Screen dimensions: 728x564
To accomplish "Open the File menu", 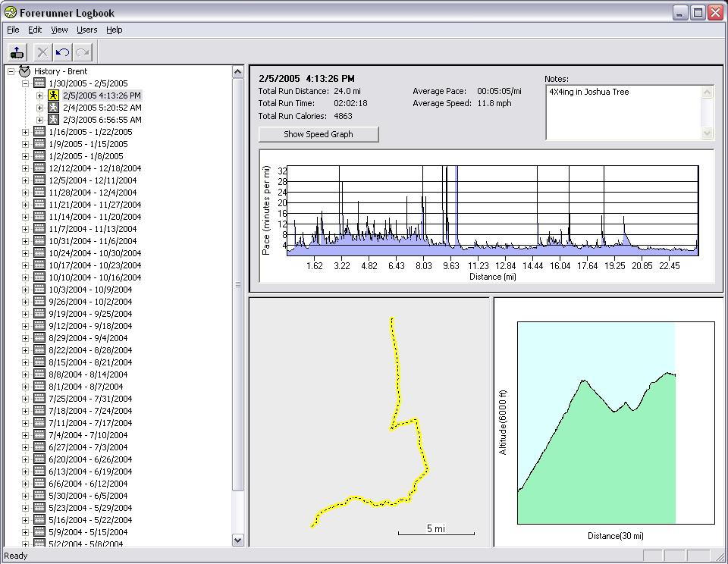I will pos(13,30).
